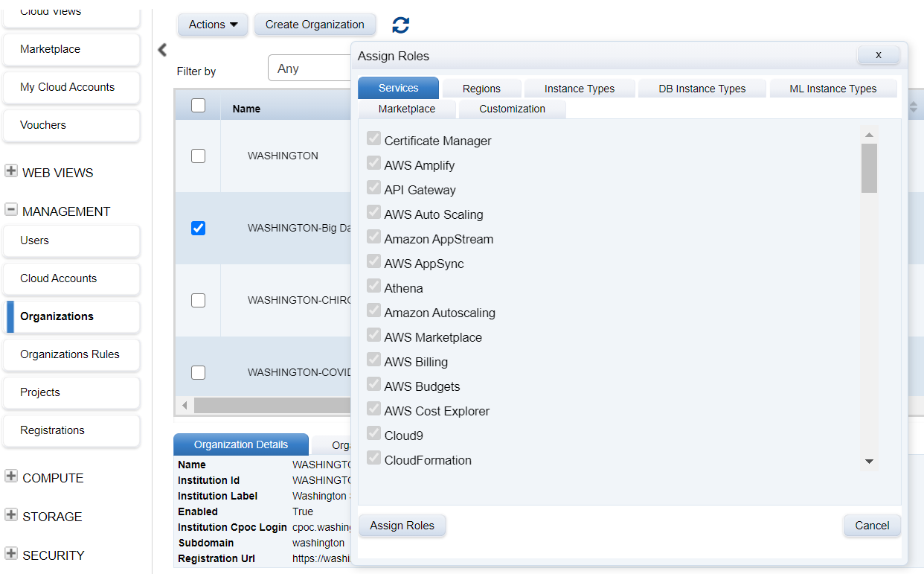Open Registrations in the sidebar

(71, 430)
